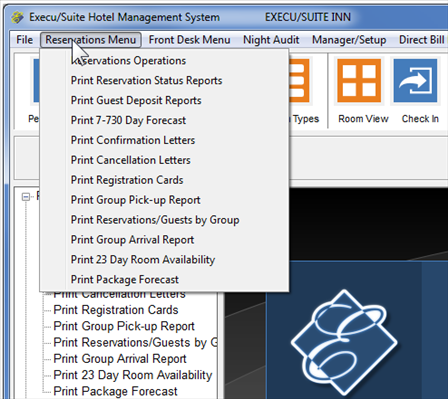The width and height of the screenshot is (448, 399).
Task: Click Print Group Arrival Report in tree panel
Action: coord(120,359)
